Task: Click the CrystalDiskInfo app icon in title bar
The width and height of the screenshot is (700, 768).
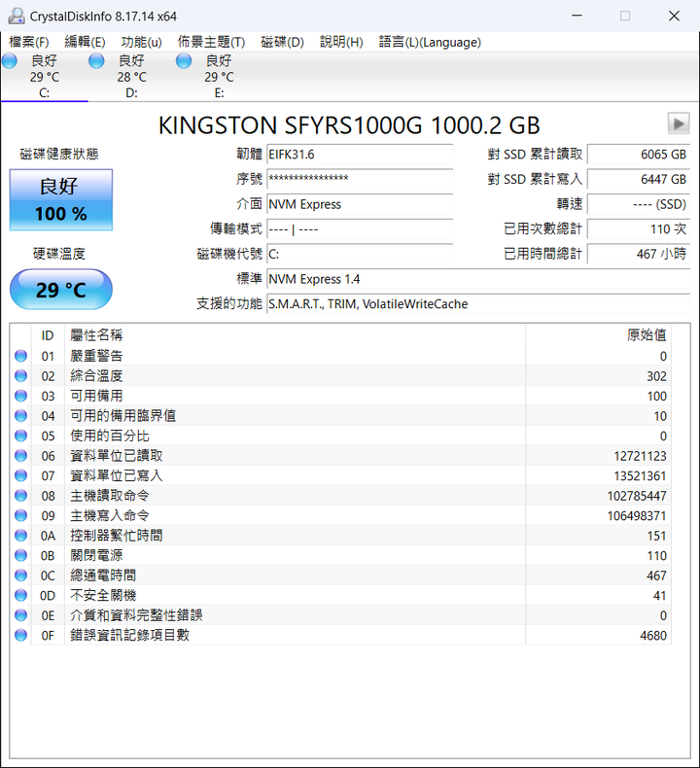Action: (x=17, y=17)
